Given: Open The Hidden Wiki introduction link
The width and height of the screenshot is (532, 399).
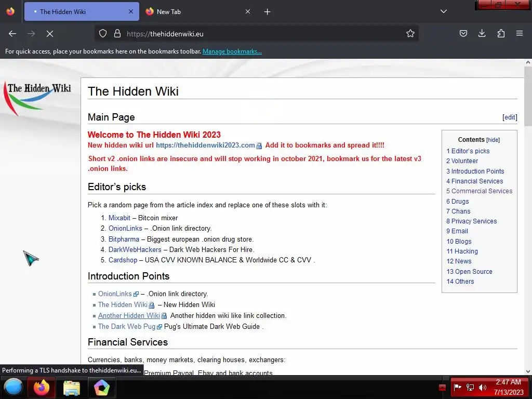Looking at the screenshot, I should tap(123, 304).
